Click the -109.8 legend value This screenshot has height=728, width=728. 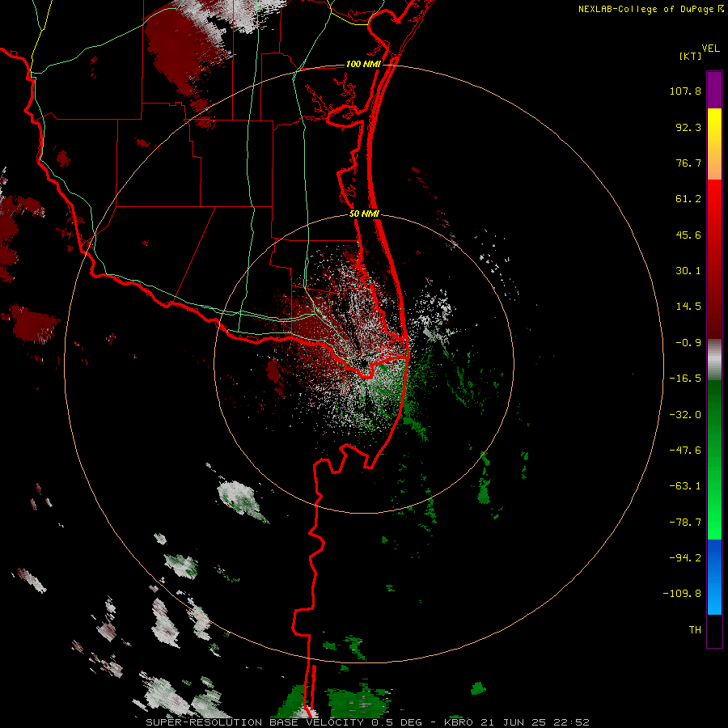click(x=682, y=594)
